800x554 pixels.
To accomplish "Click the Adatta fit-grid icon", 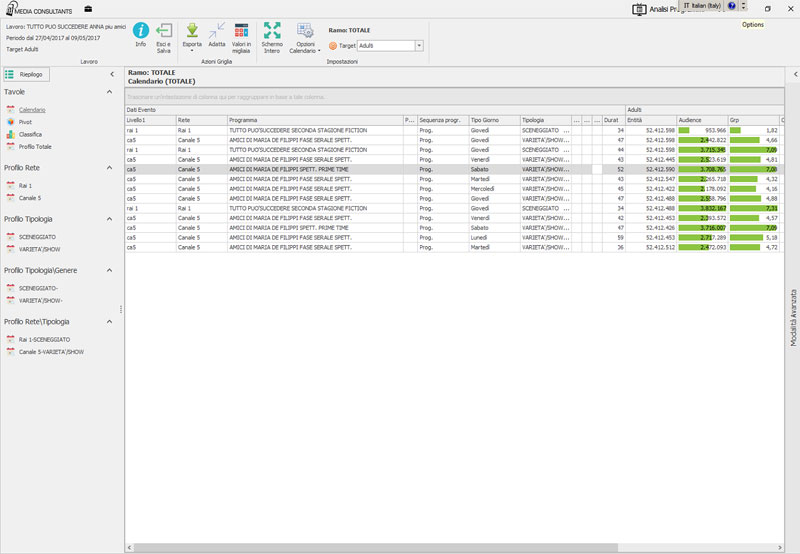I will coord(217,32).
